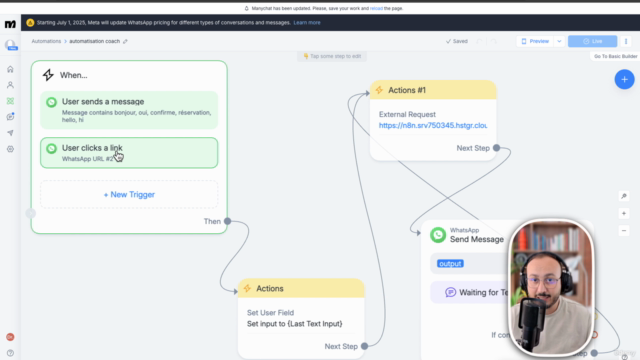Viewport: 640px width, 360px height.
Task: Add a New Trigger
Action: point(129,195)
